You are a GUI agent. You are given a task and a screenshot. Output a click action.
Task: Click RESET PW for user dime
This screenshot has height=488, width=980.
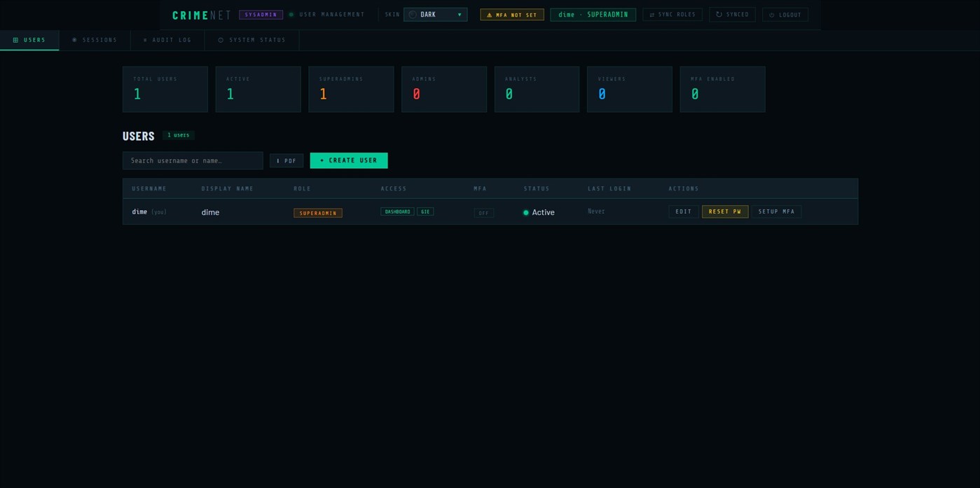[x=725, y=211]
